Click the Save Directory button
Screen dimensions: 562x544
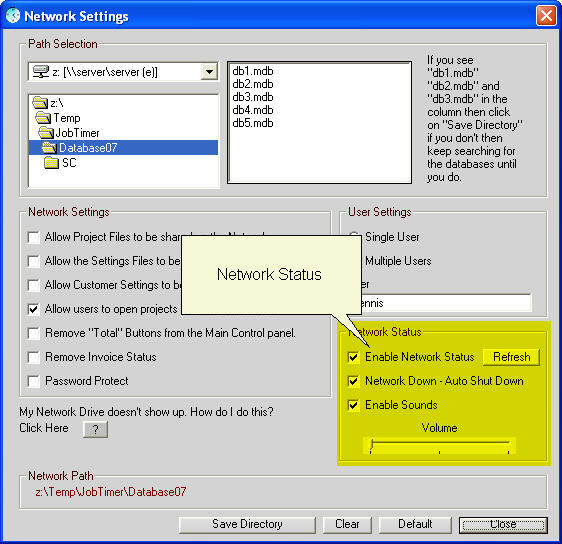[247, 524]
